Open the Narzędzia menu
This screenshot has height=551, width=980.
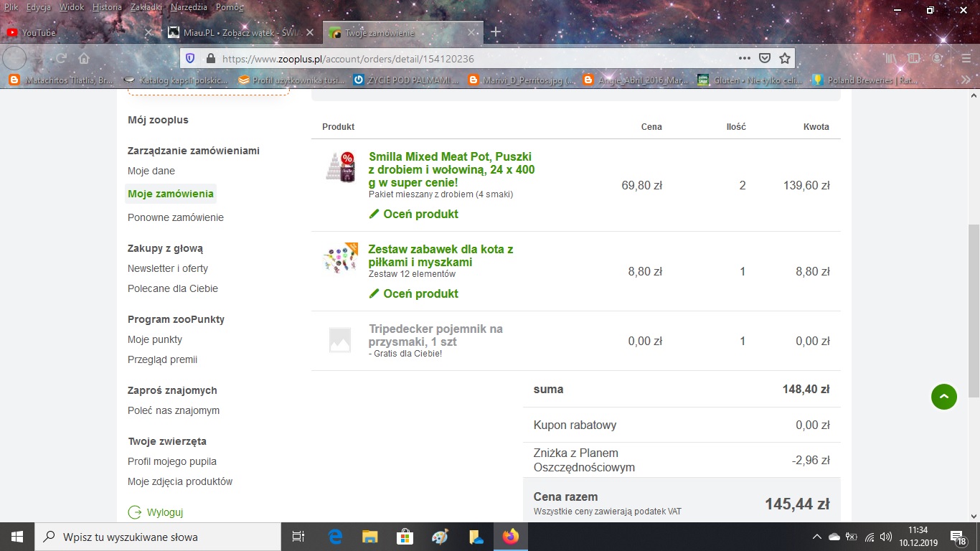pyautogui.click(x=189, y=7)
